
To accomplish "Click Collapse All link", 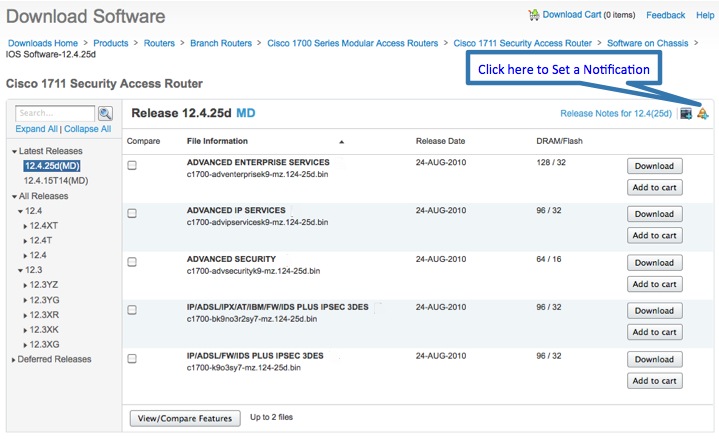I will coord(87,129).
